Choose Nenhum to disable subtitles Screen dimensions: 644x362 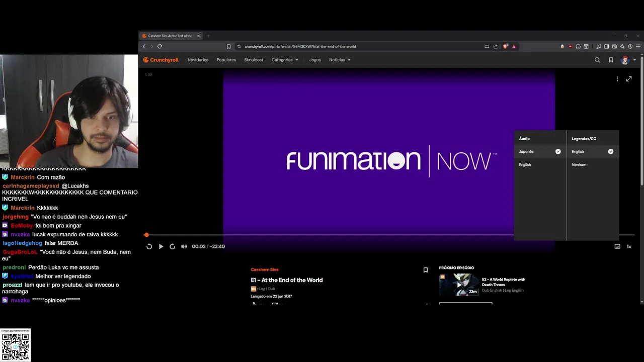click(x=593, y=164)
